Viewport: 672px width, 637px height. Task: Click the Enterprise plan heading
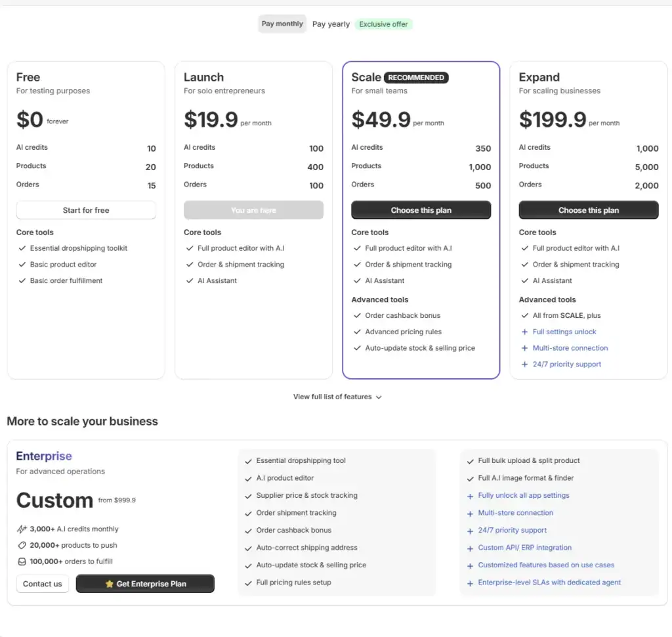[44, 456]
